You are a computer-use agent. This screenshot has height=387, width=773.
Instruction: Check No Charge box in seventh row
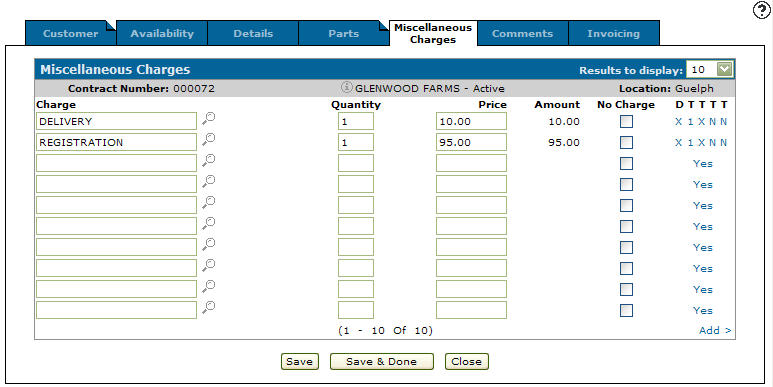pos(626,247)
